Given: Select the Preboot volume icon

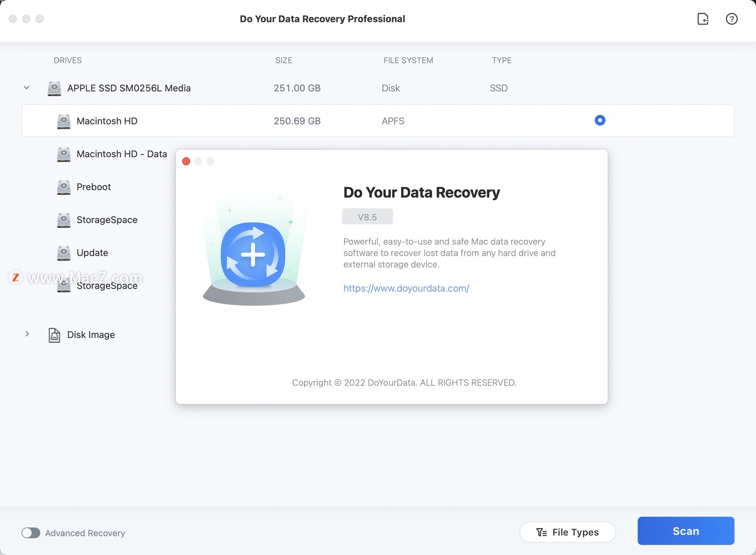Looking at the screenshot, I should tap(64, 187).
